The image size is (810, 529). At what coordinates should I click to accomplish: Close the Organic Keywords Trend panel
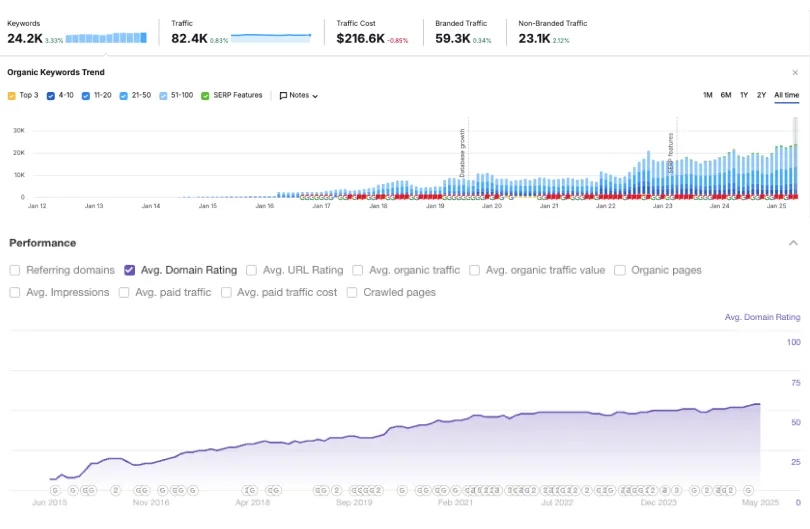(x=795, y=72)
